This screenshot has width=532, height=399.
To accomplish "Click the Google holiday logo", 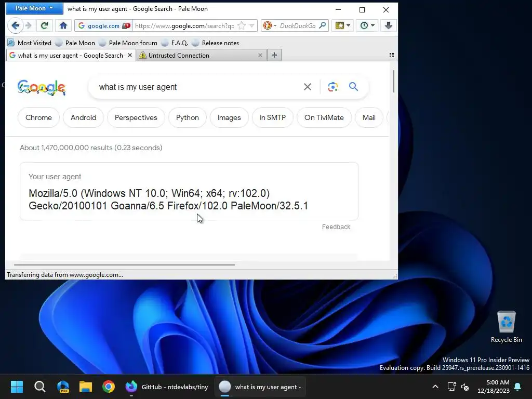I will pyautogui.click(x=42, y=87).
